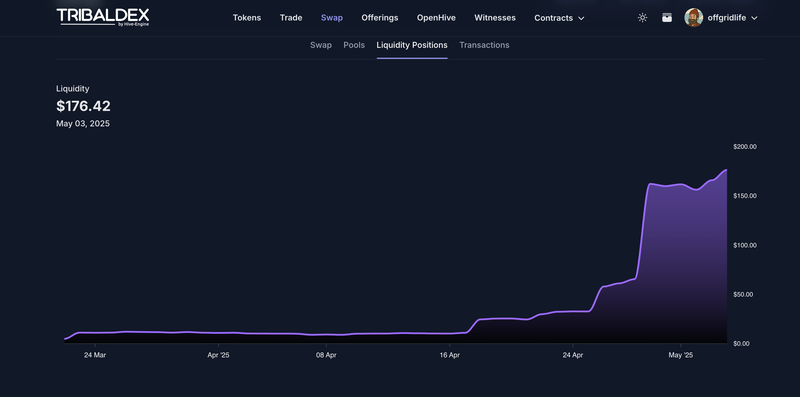The width and height of the screenshot is (800, 397).
Task: Select Swap in the top navigation
Action: tap(332, 18)
